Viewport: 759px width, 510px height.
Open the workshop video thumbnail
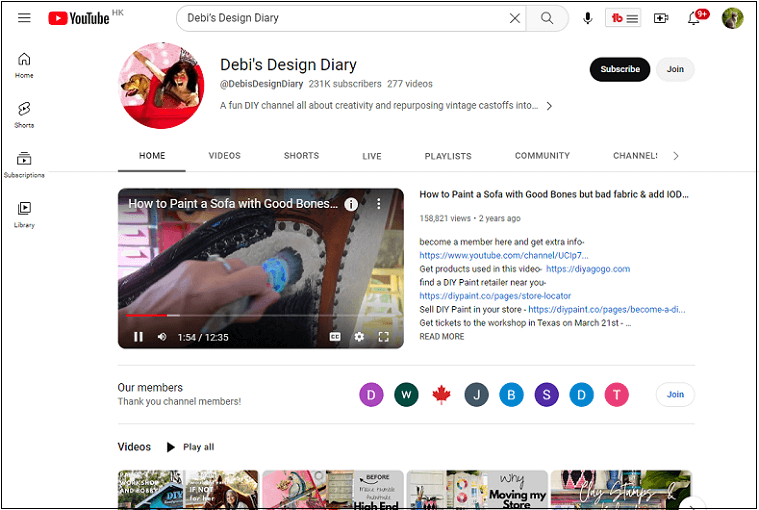click(188, 489)
